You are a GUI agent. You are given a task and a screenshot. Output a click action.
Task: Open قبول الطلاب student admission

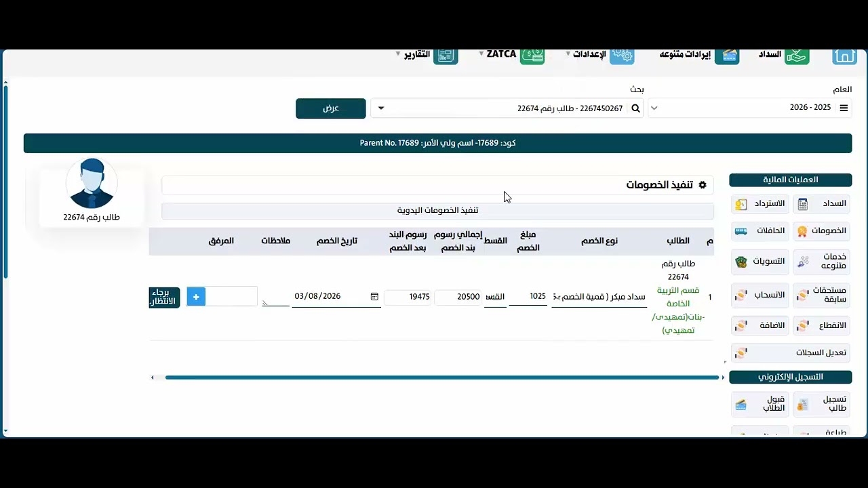click(760, 404)
